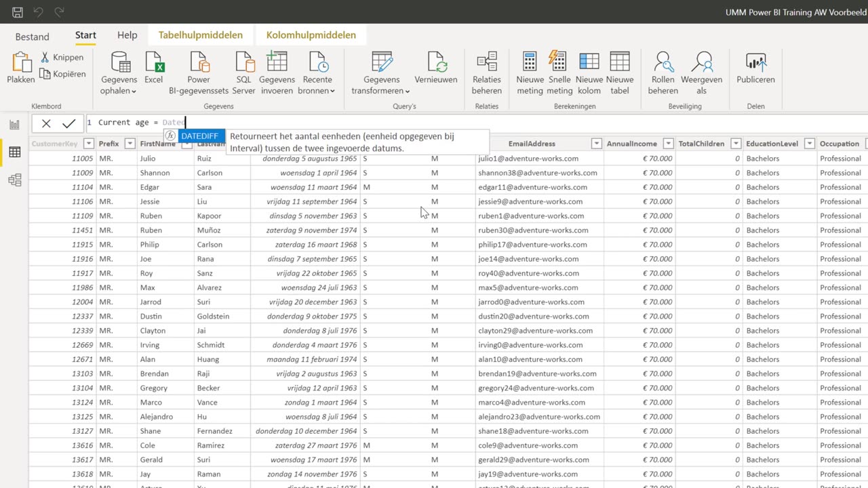Open Relaties beheren dialog
Viewport: 868px width, 488px height.
click(487, 73)
